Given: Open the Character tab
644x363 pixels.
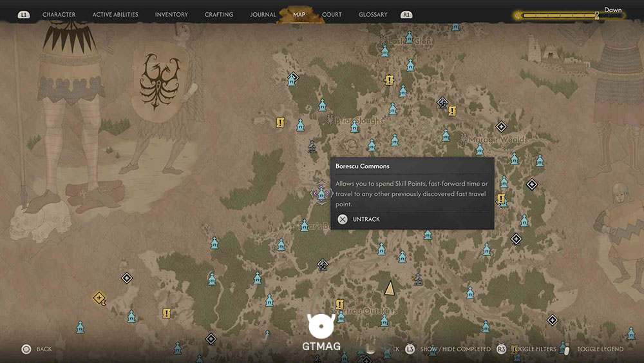Looking at the screenshot, I should tap(59, 14).
